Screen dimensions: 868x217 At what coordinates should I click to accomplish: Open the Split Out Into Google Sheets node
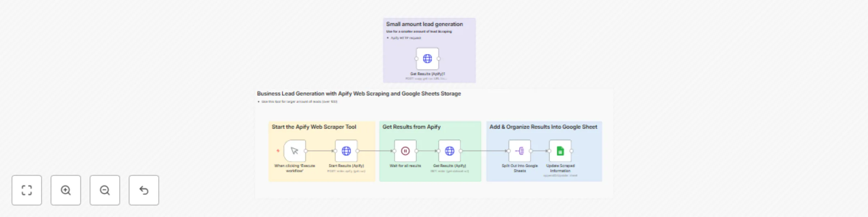520,151
